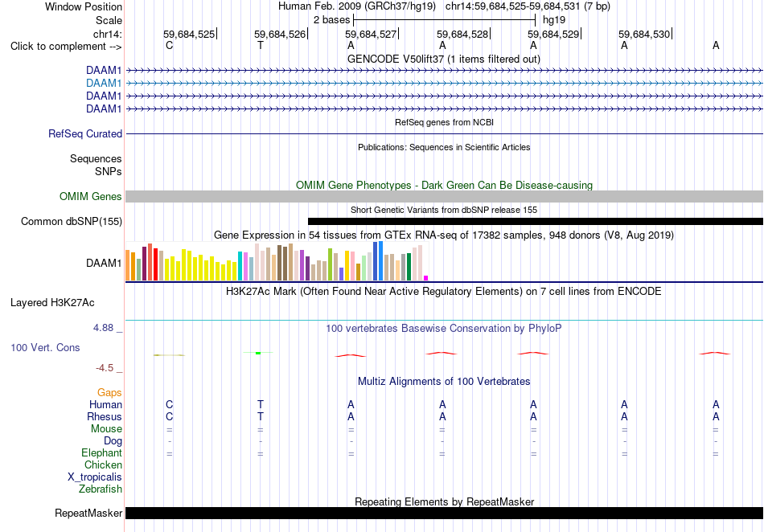
Task: Click the green conservation mark under T
Action: click(258, 353)
